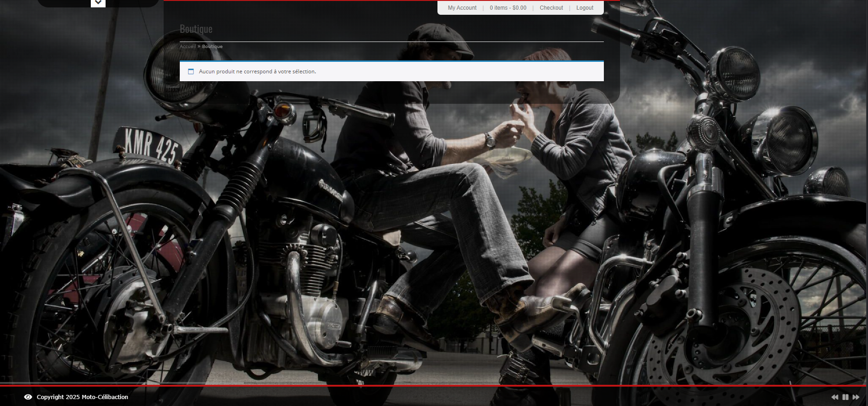Follow the Accueil breadcrumb link

tap(188, 47)
